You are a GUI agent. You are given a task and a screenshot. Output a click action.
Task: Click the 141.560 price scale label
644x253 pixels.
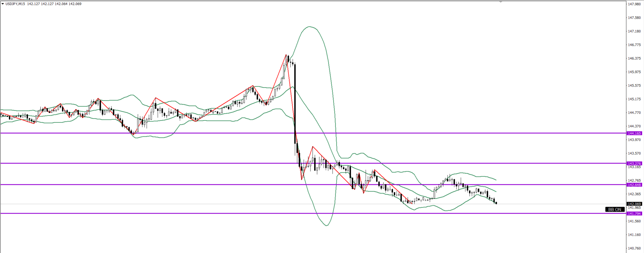pos(634,221)
